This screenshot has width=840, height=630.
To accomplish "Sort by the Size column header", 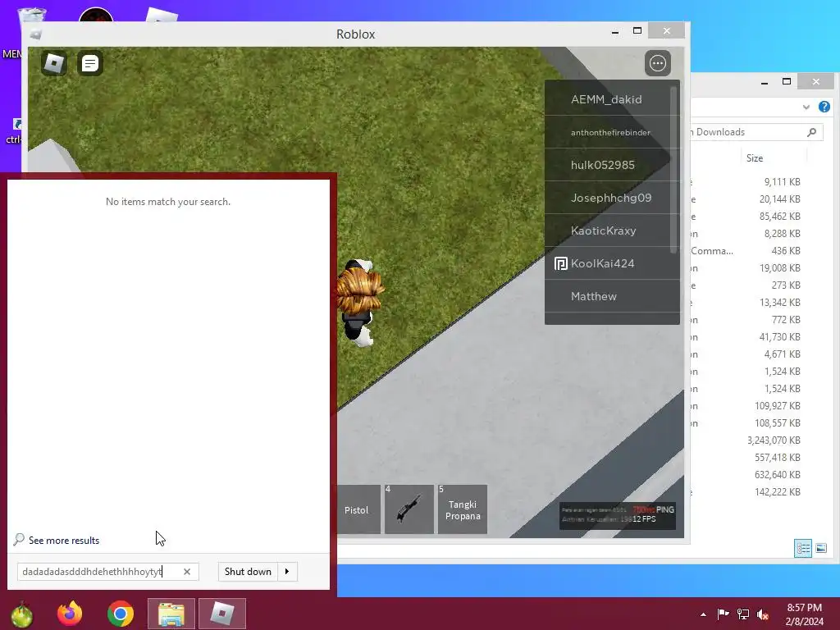I will tap(755, 158).
